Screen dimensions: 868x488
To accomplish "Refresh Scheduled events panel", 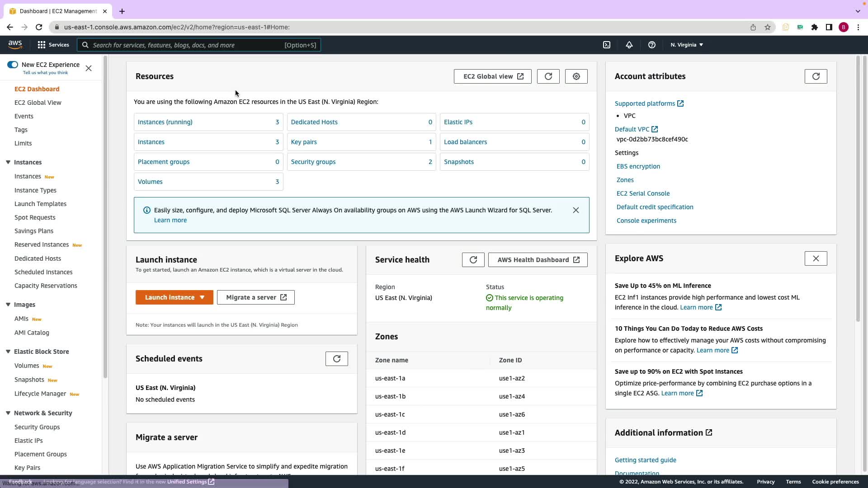I will [336, 359].
